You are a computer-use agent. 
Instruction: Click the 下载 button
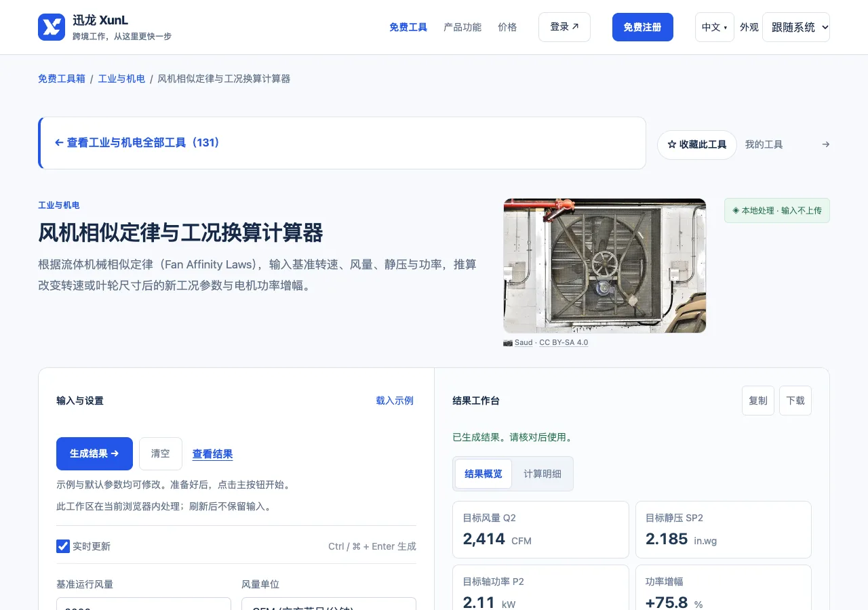795,401
